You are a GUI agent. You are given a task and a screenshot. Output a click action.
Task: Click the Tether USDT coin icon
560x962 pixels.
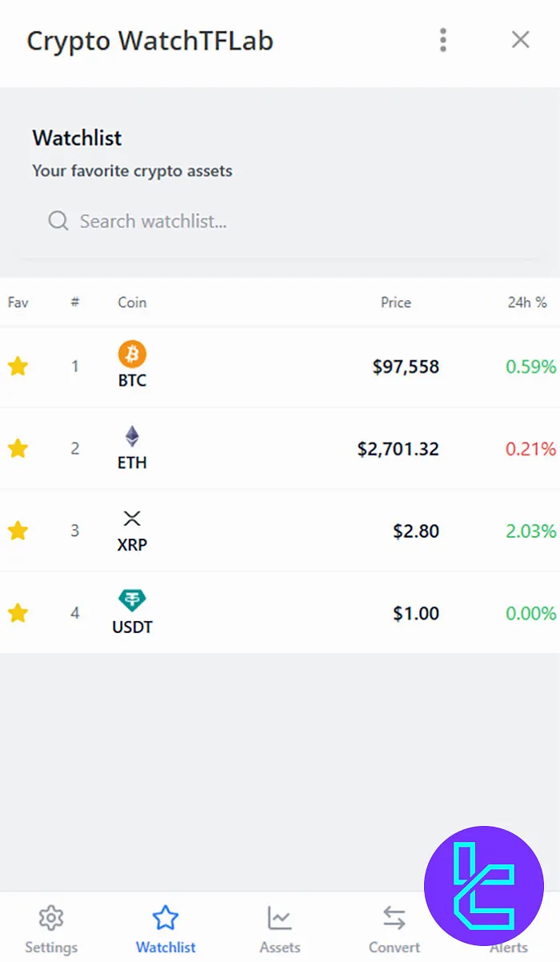(132, 599)
